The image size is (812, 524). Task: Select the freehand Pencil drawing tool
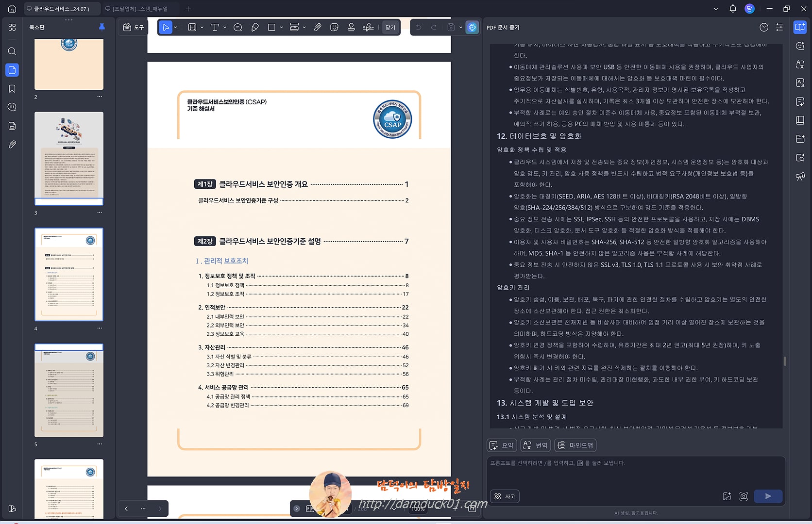click(x=255, y=27)
